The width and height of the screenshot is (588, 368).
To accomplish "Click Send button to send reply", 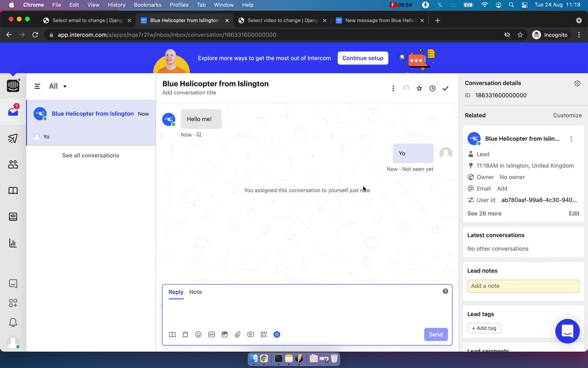I will click(x=435, y=335).
